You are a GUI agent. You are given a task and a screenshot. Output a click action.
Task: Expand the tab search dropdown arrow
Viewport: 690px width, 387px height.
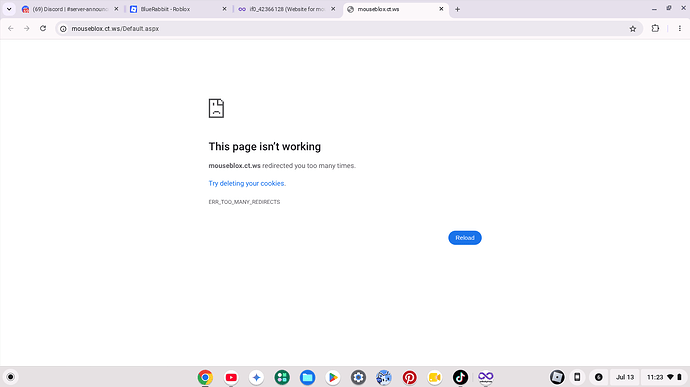(x=9, y=9)
